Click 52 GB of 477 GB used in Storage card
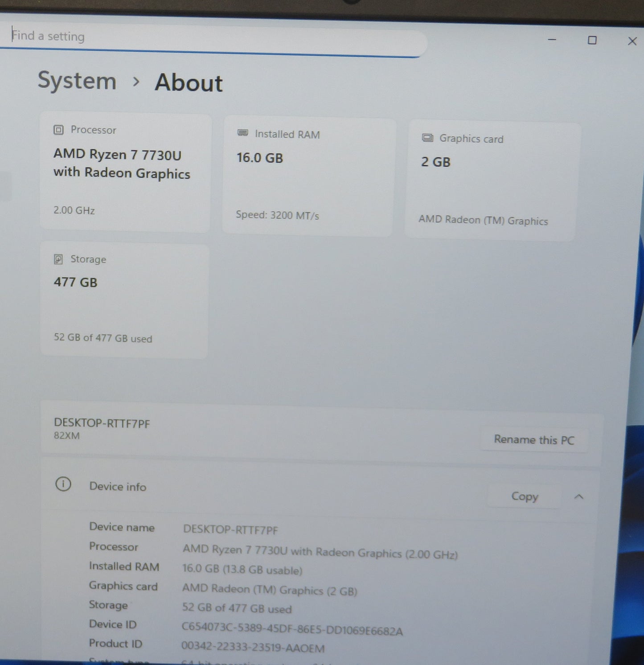644x665 pixels. click(103, 338)
